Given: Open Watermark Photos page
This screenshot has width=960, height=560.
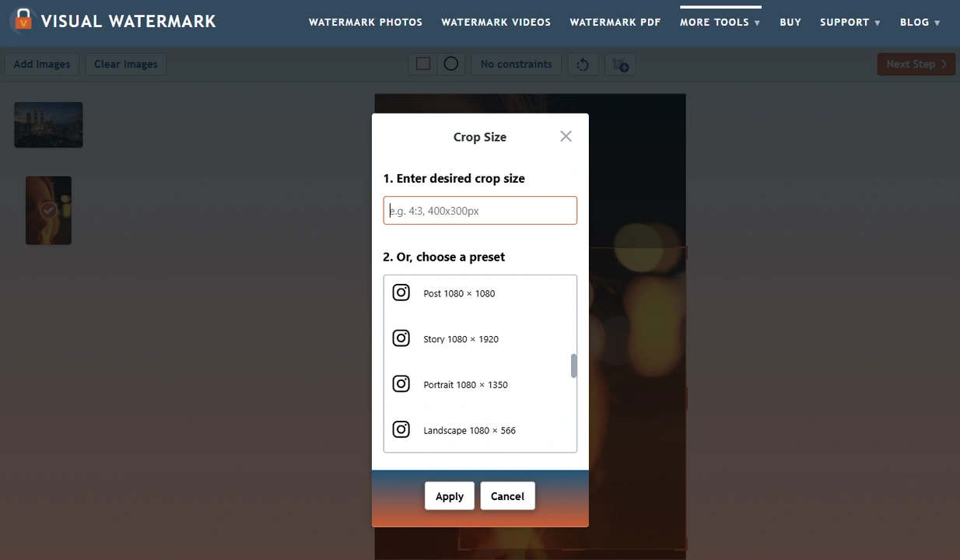Looking at the screenshot, I should pos(366,23).
